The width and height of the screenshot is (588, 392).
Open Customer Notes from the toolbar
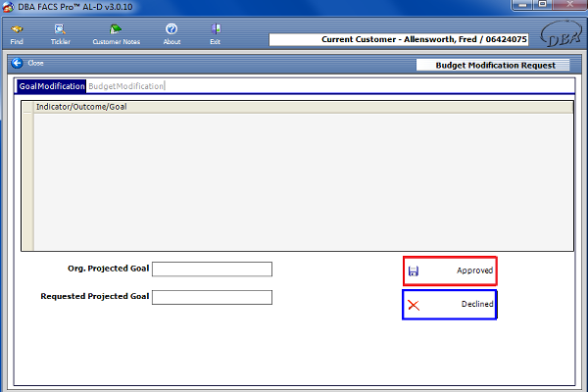[x=117, y=29]
